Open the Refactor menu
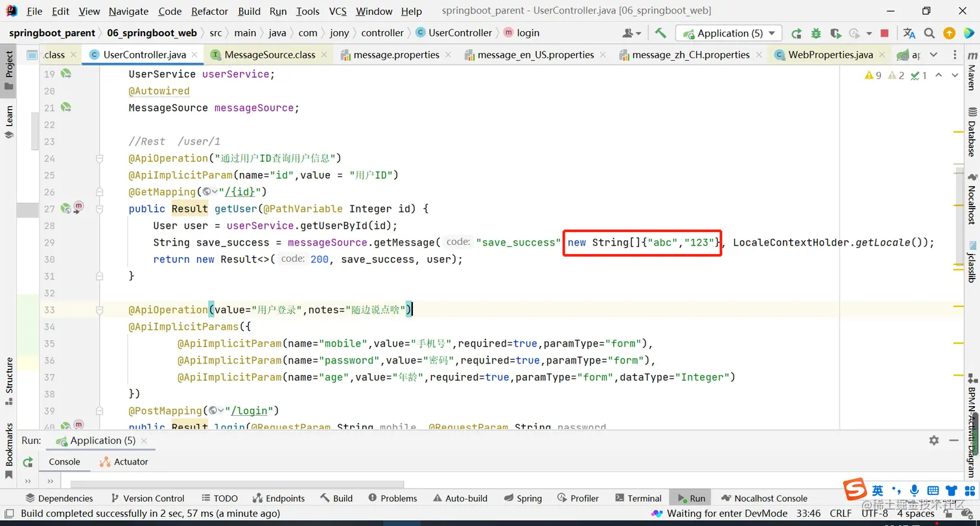 (209, 11)
